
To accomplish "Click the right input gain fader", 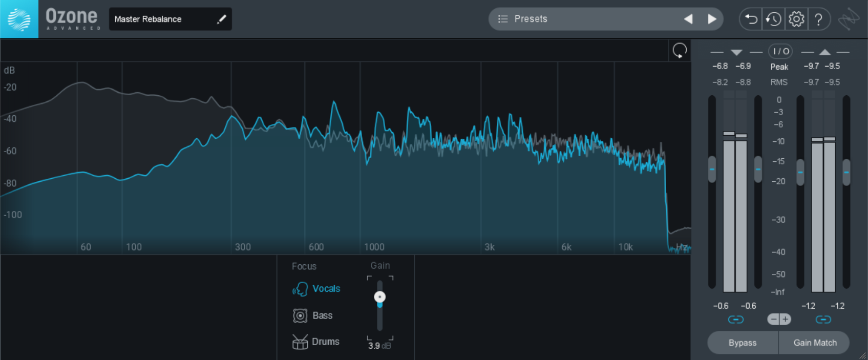I will 758,170.
